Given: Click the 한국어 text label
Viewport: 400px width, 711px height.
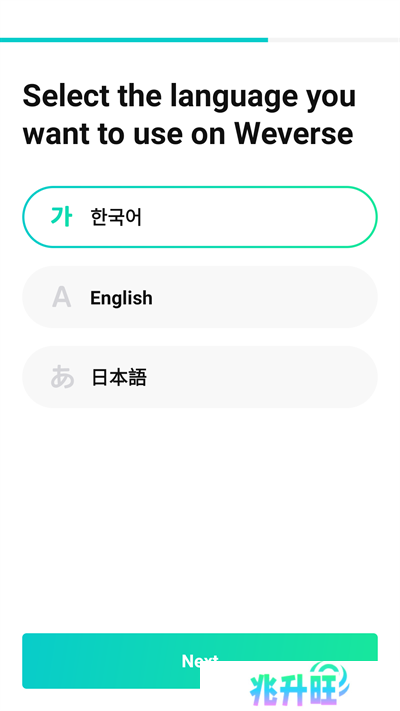Looking at the screenshot, I should (116, 217).
